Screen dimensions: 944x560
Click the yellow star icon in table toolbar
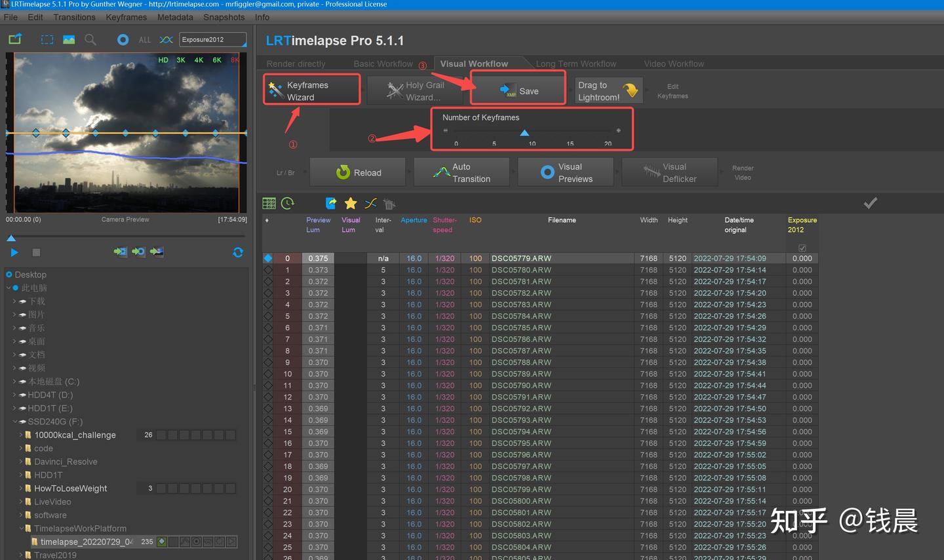point(351,204)
